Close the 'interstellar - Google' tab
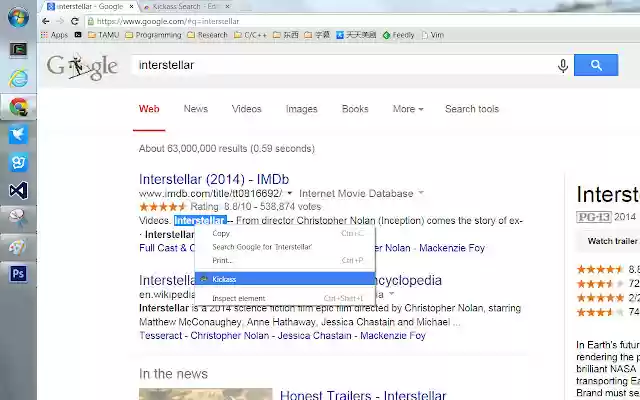 131,7
